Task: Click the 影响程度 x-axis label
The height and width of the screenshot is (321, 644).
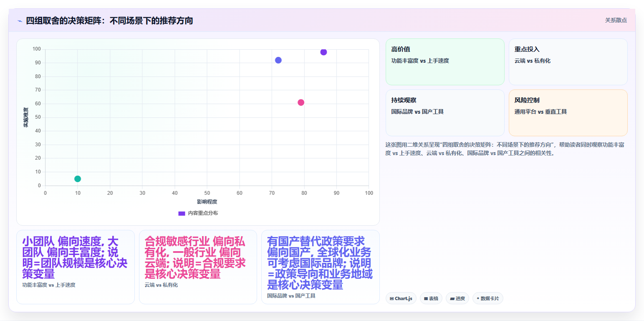Action: coord(207,202)
